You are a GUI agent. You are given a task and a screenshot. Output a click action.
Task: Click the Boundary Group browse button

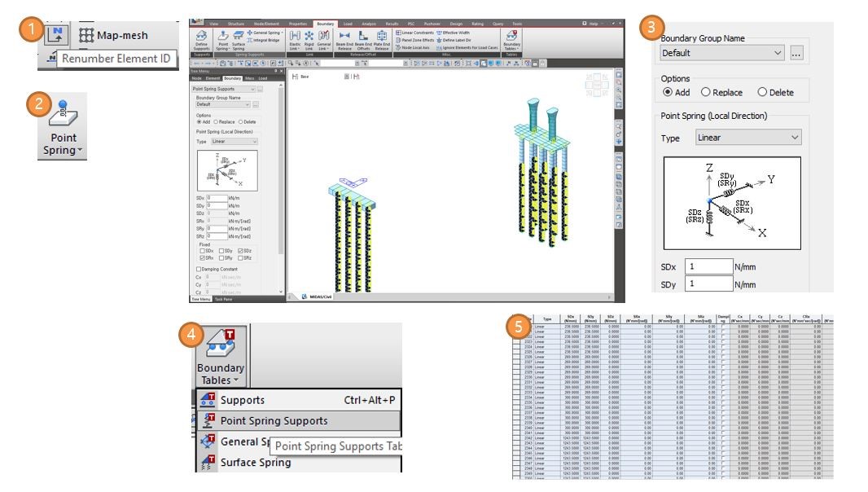(796, 53)
